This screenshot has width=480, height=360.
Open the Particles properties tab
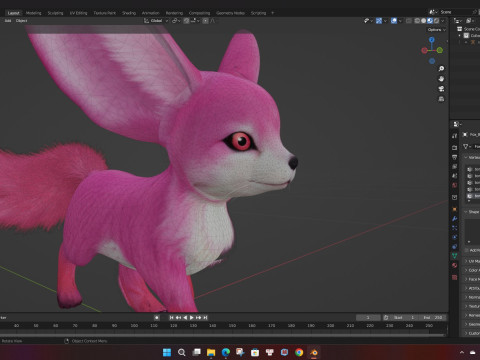(455, 228)
